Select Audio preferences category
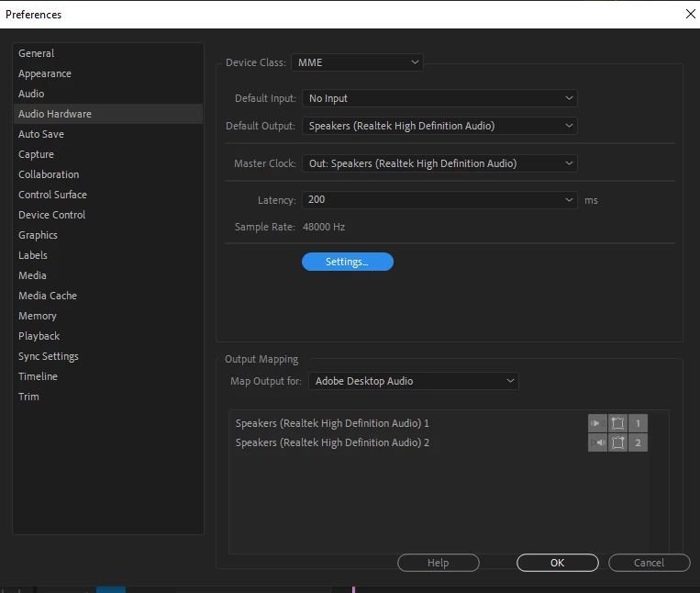The height and width of the screenshot is (593, 700). 108,94
